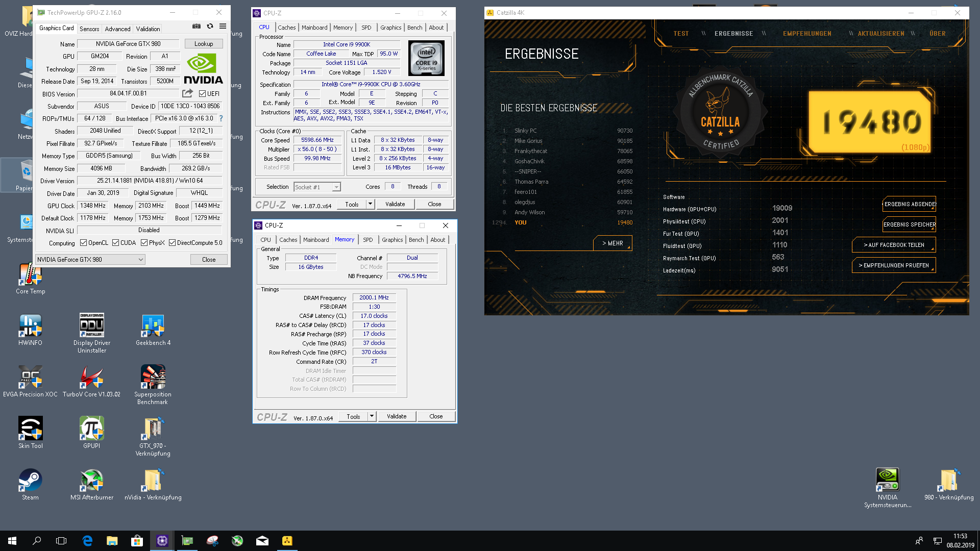Viewport: 980px width, 551px height.
Task: Open the SPD tab in lower CPU-Z window
Action: pos(368,240)
